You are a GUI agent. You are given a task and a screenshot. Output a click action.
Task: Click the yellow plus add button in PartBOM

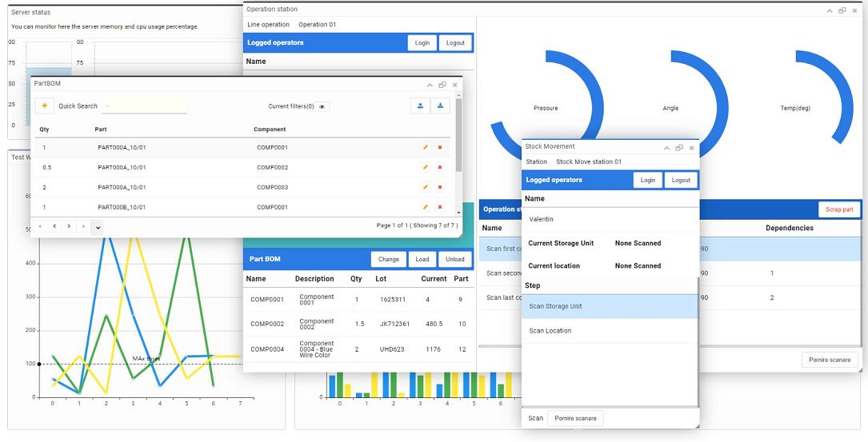[44, 106]
